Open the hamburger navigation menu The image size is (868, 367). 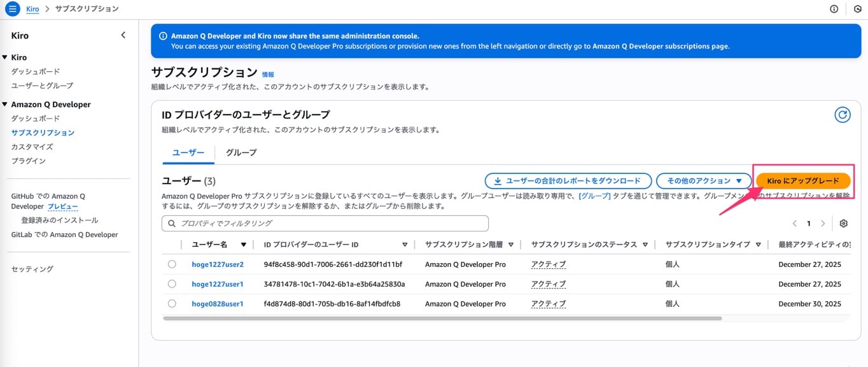point(13,9)
